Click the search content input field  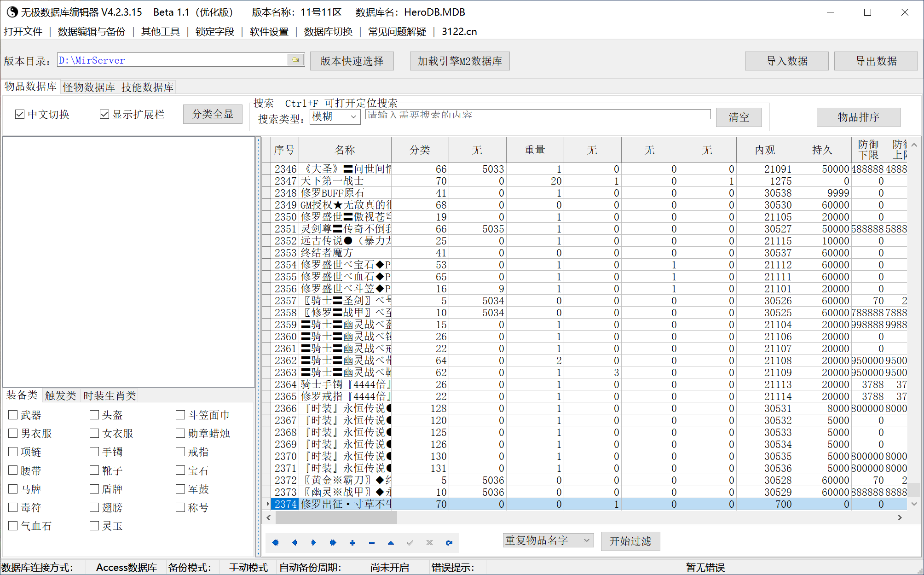(x=538, y=115)
